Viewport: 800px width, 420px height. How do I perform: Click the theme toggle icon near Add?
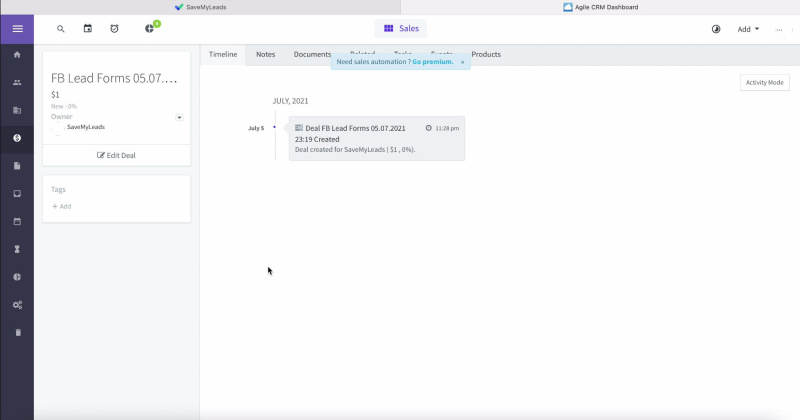[x=716, y=29]
